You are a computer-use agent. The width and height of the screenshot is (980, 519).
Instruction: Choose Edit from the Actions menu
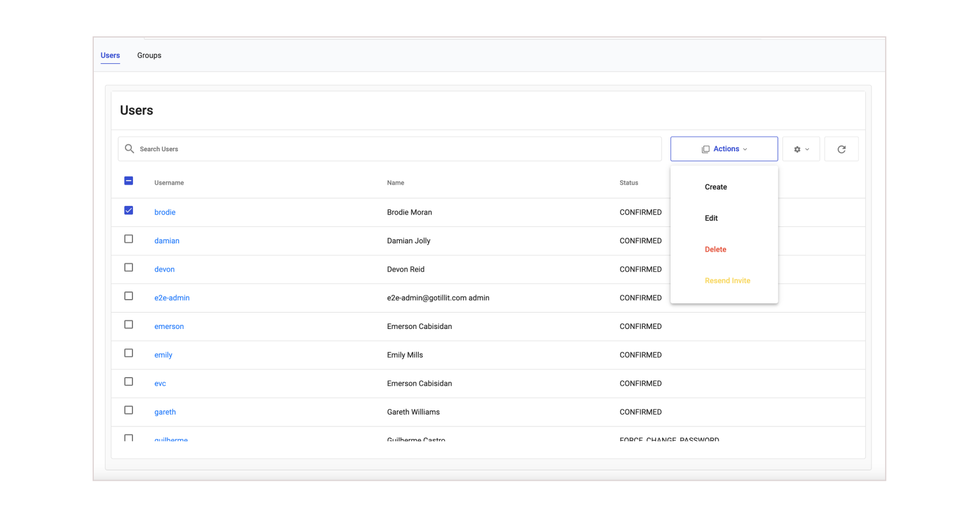[x=711, y=218]
